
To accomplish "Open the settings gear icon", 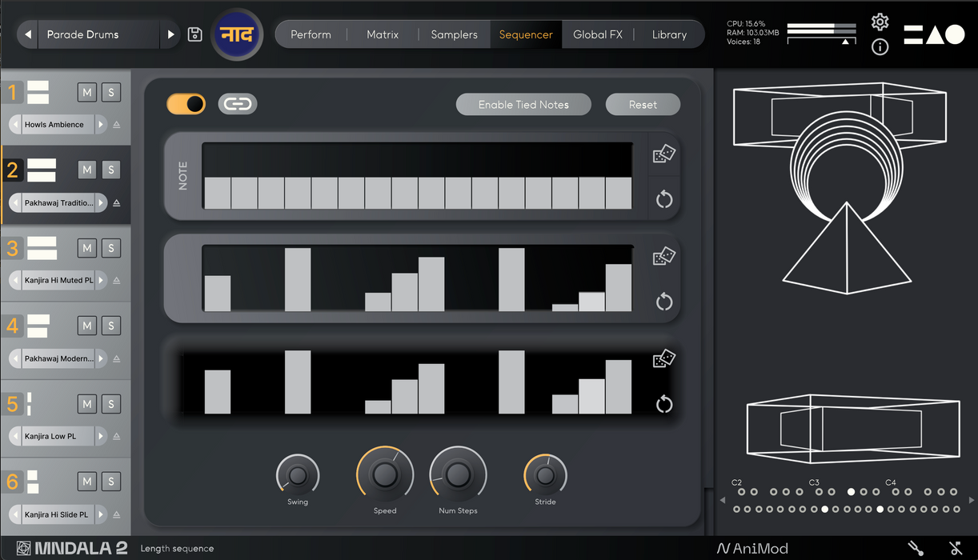I will [880, 22].
